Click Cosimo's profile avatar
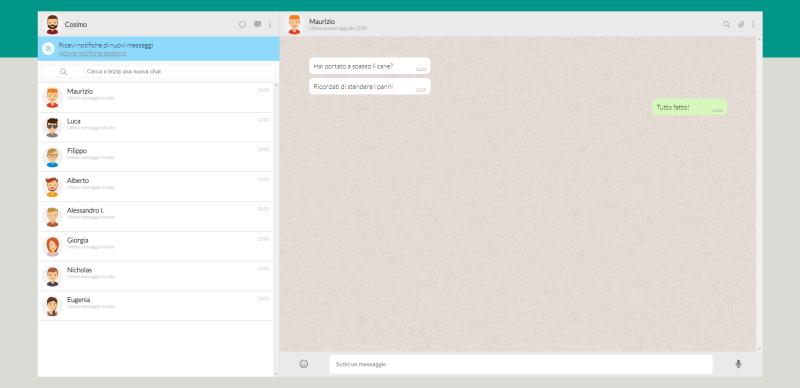800x388 pixels. pos(52,25)
